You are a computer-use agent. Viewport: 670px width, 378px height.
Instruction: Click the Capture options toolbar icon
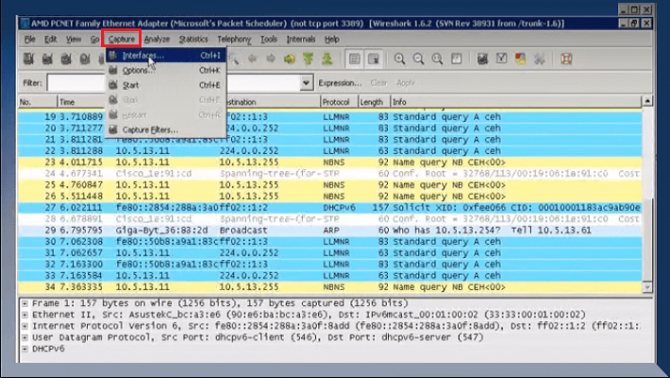point(47,59)
